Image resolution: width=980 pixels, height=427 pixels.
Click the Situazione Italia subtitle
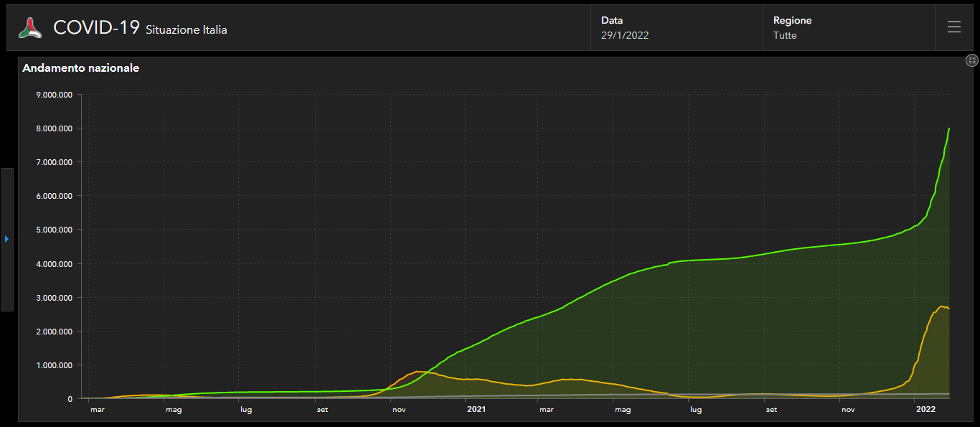pyautogui.click(x=187, y=30)
